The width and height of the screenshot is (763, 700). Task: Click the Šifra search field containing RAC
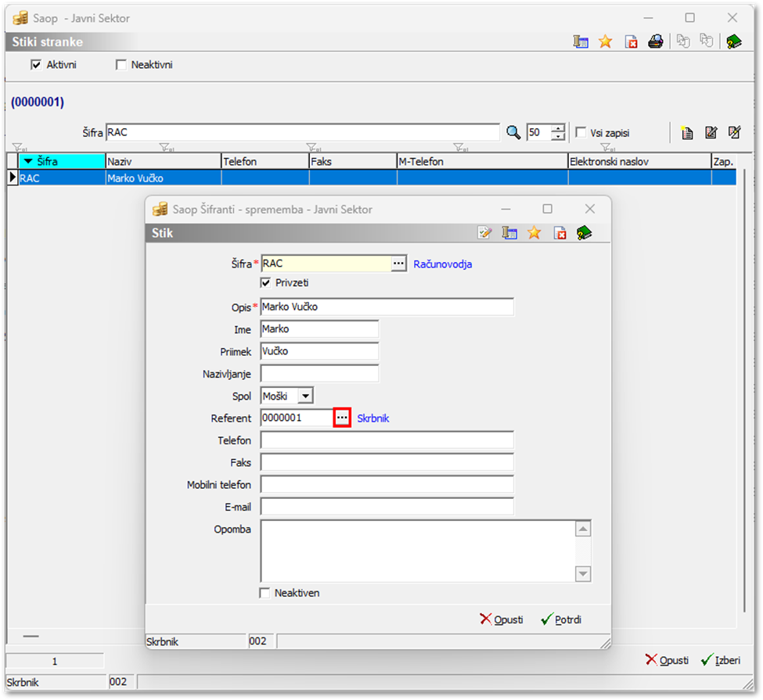(x=303, y=132)
